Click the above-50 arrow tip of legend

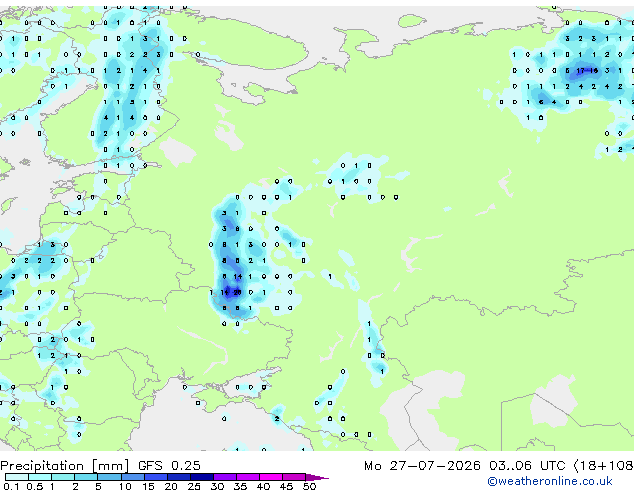[x=317, y=477]
